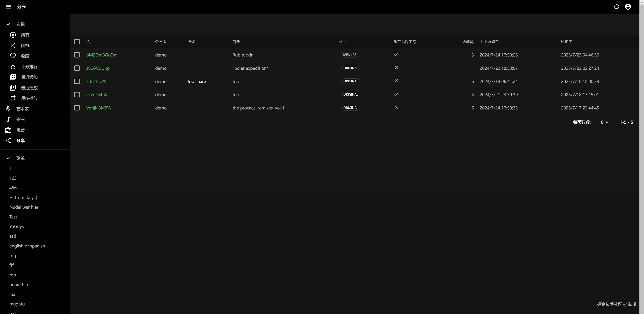This screenshot has width=644, height=314.
Task: Open the Edu1IcvYSl share link
Action: (97, 81)
